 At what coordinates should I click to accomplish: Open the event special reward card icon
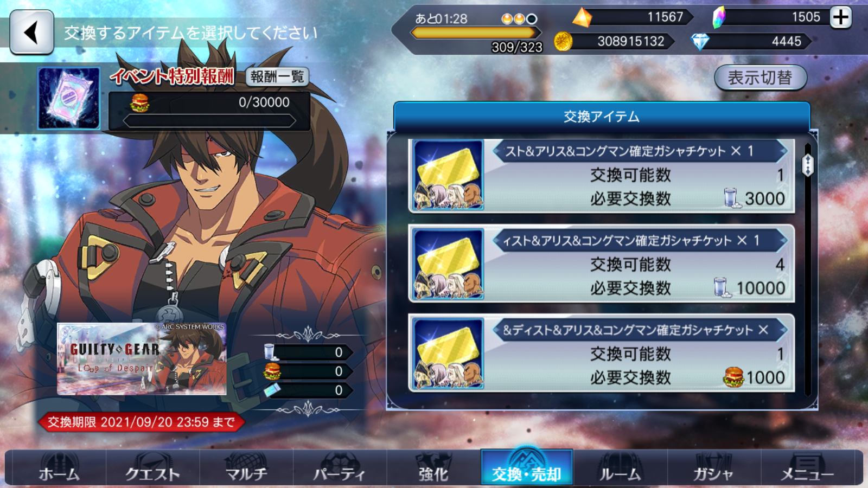(x=69, y=98)
